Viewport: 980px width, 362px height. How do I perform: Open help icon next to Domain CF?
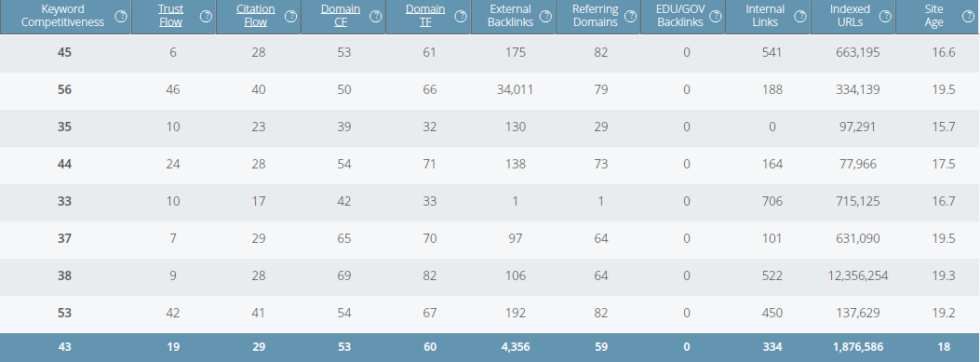point(376,16)
